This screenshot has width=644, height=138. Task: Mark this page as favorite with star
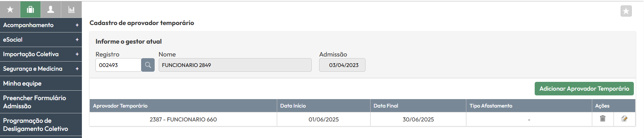pos(626,11)
